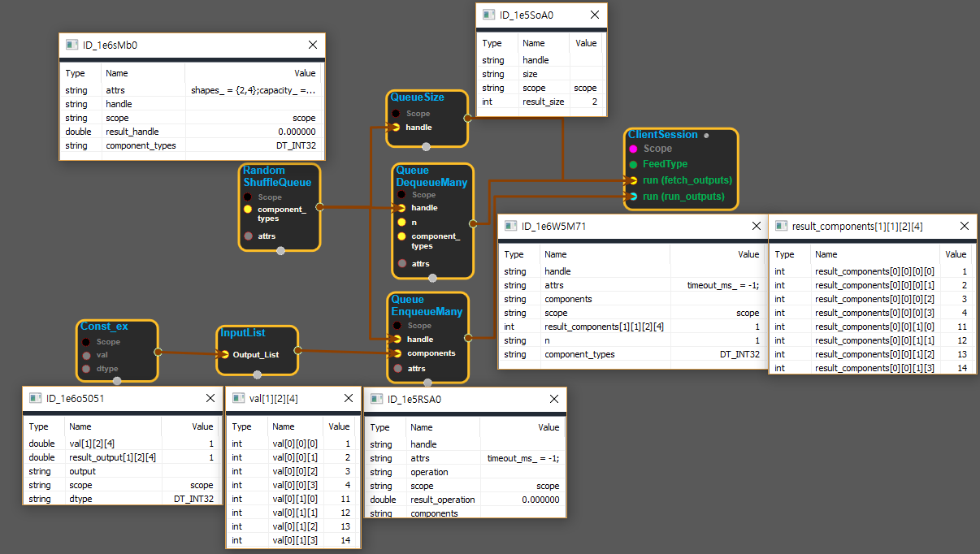This screenshot has width=980, height=554.
Task: Close the result_components[1][1][2][4] panel
Action: (964, 227)
